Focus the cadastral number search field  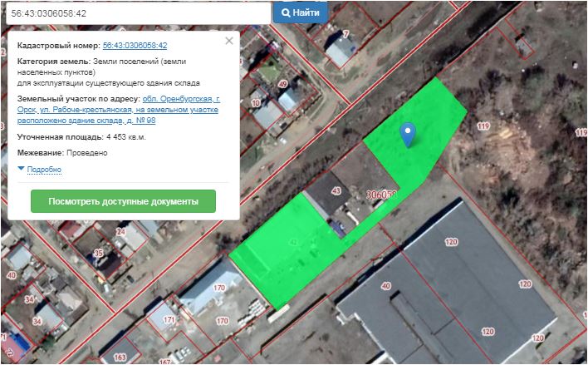135,13
